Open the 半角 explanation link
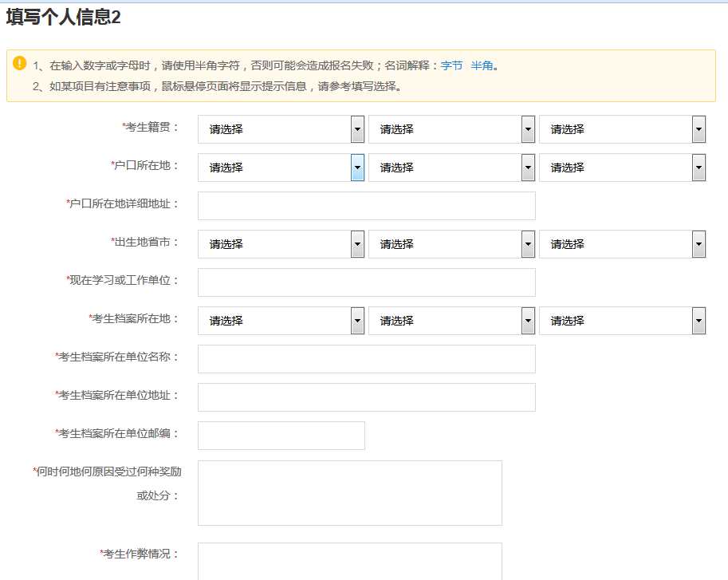This screenshot has width=728, height=580. (482, 65)
